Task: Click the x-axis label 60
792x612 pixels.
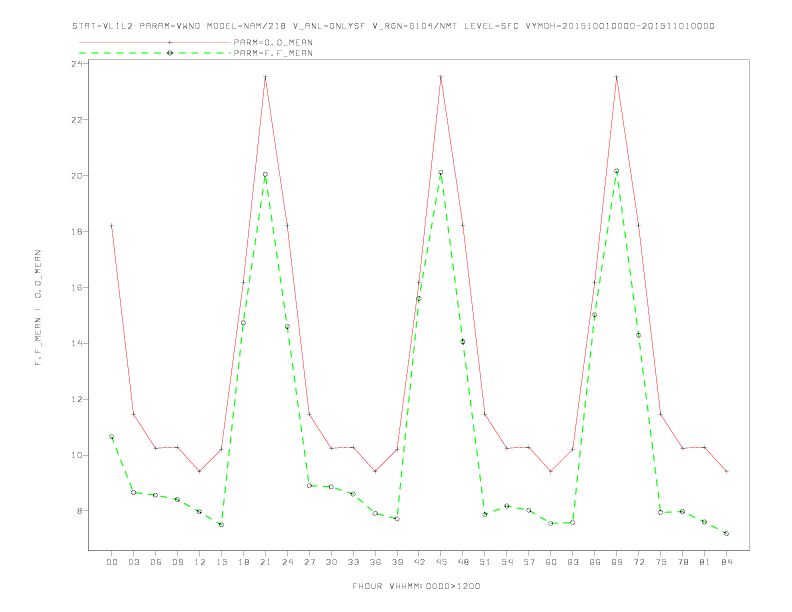Action: pos(551,562)
